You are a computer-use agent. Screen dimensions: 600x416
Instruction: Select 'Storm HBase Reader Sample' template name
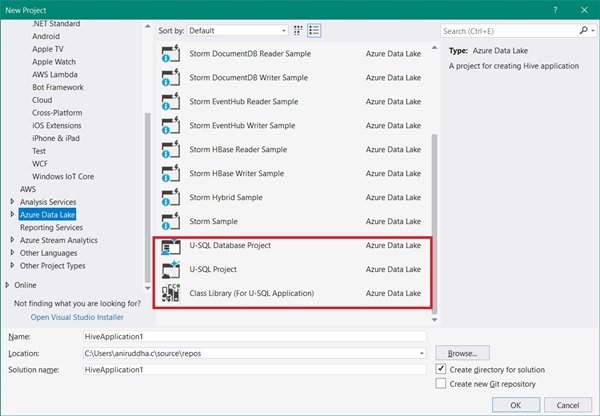click(x=238, y=150)
